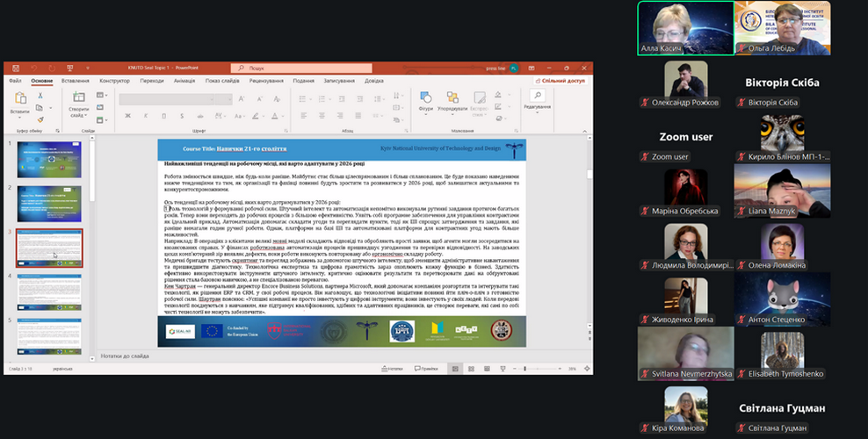
Task: Click the Paste (Вставити) icon
Action: coord(19,99)
